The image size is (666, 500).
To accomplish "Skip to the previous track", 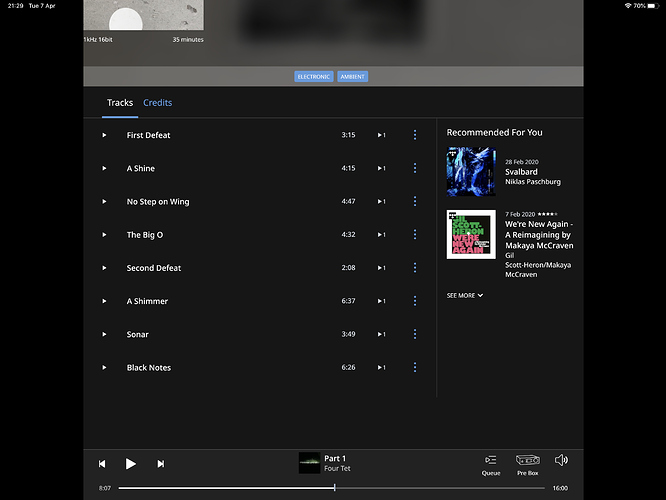I will point(102,464).
